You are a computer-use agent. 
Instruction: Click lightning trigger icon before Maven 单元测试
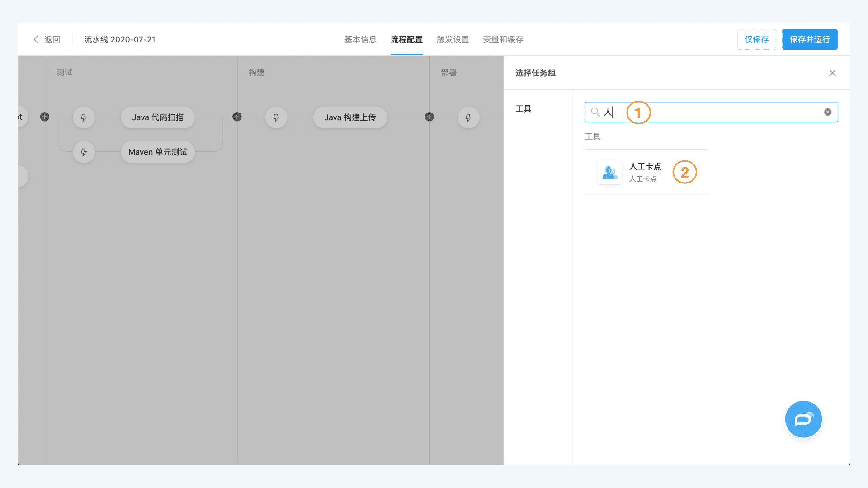pos(84,152)
